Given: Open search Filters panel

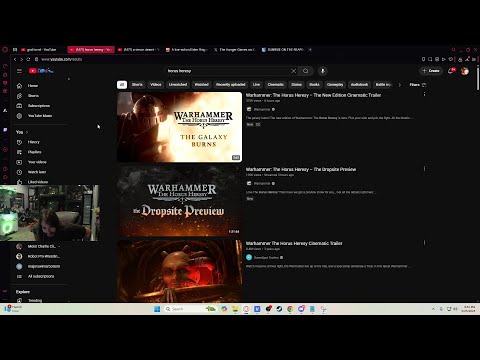Looking at the screenshot, I should [x=418, y=85].
